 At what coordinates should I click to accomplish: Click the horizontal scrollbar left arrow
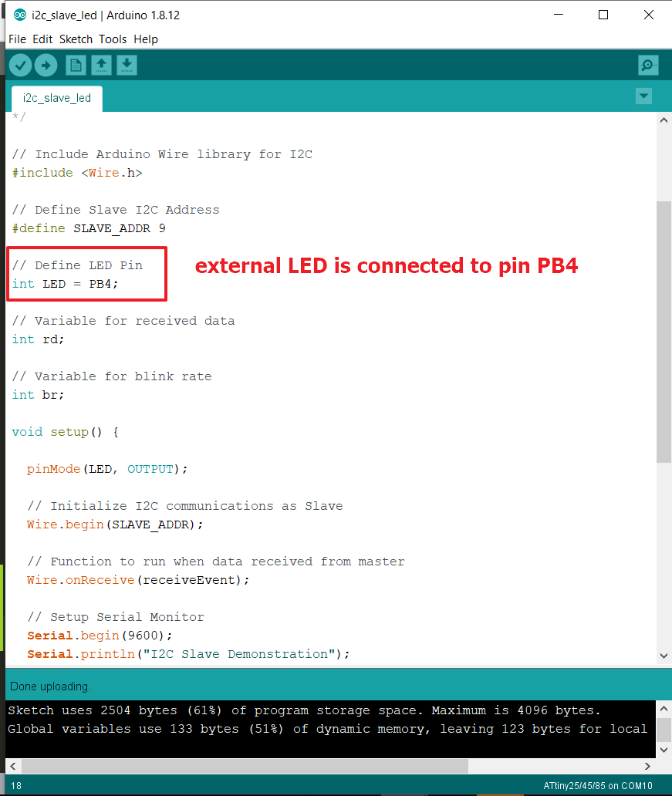[13, 766]
